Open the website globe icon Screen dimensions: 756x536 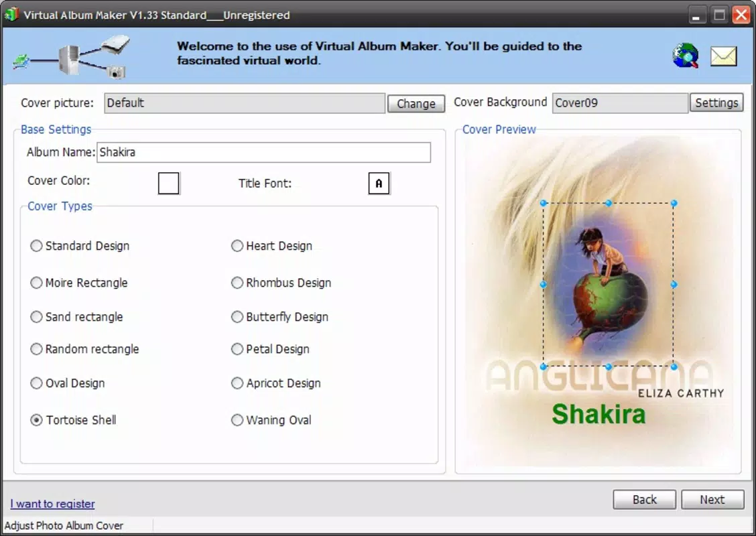685,56
